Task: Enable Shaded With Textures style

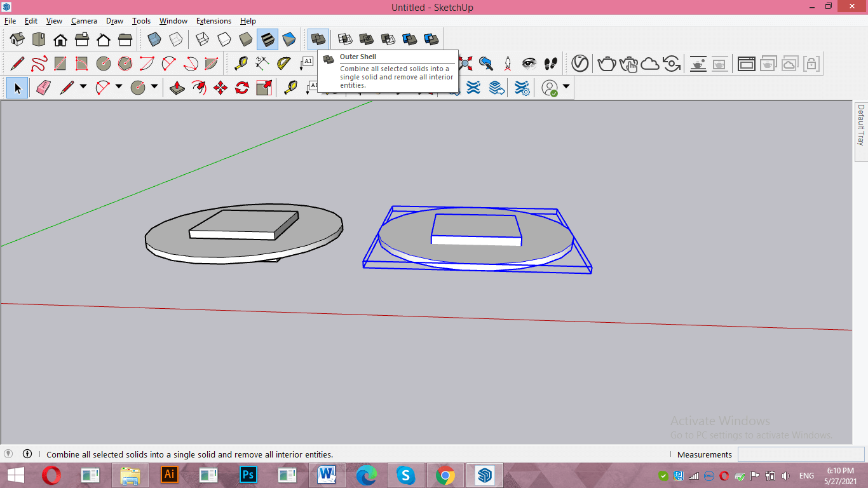Action: coord(268,40)
